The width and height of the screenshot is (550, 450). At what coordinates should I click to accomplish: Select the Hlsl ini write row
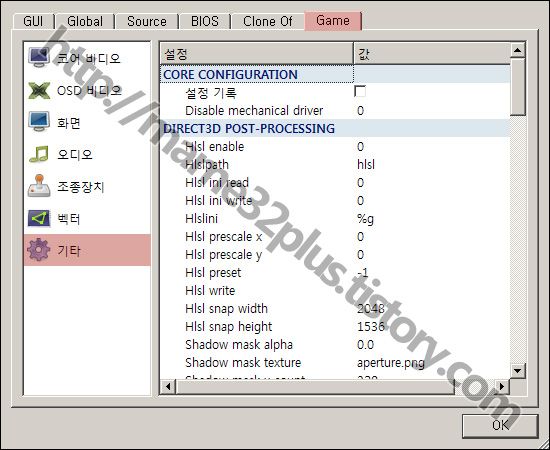(335, 201)
